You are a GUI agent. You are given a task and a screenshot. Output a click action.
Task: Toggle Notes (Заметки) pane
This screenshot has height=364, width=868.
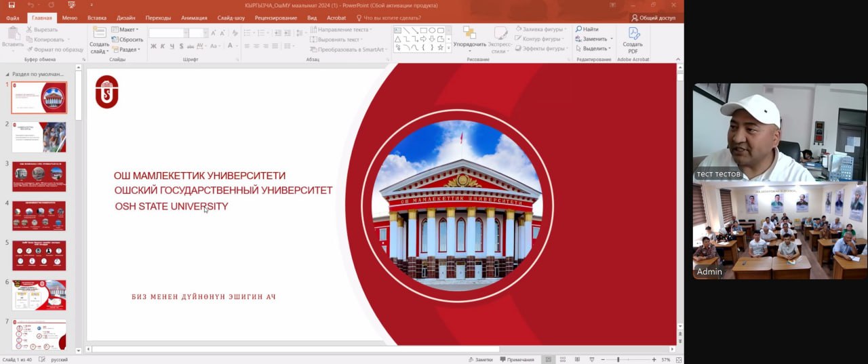pyautogui.click(x=480, y=359)
